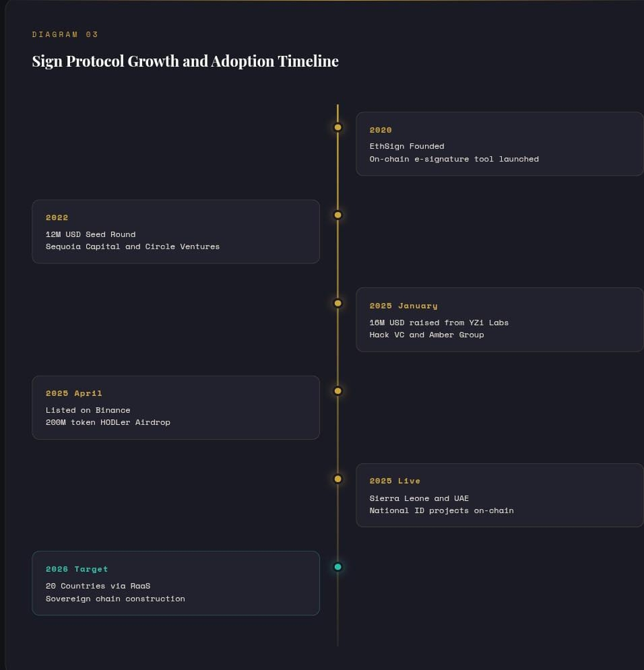The width and height of the screenshot is (644, 670).
Task: Click the "2020" year heading
Action: pos(381,130)
